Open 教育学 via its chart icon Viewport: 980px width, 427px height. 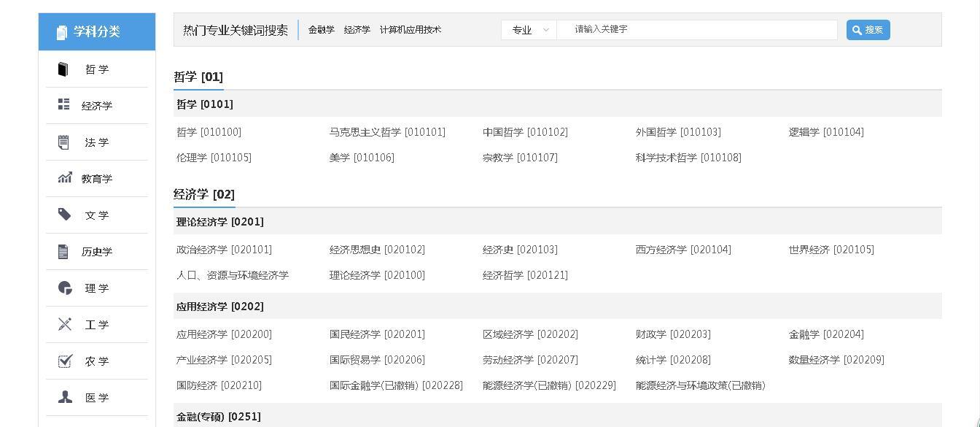point(64,178)
